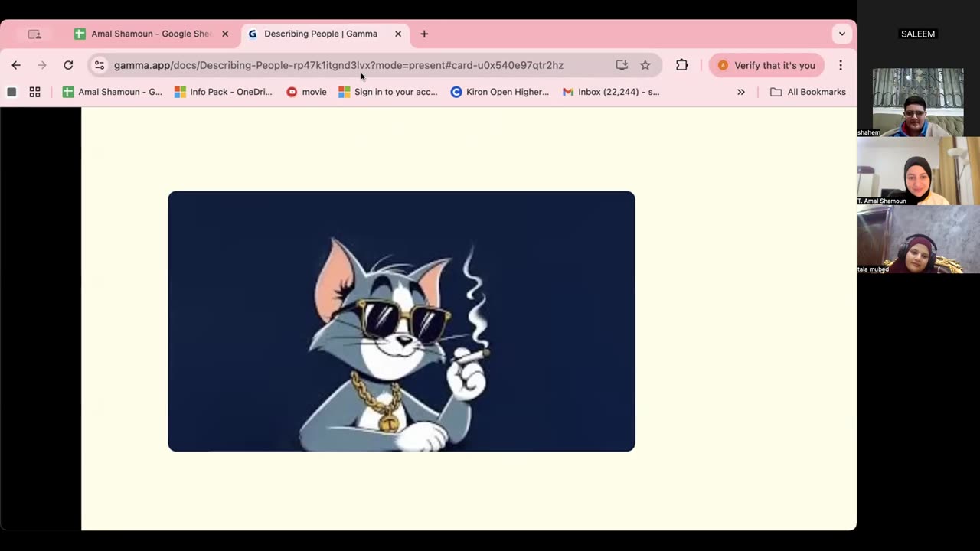
Task: Select the Describing People | Gamma tab
Action: (x=325, y=34)
